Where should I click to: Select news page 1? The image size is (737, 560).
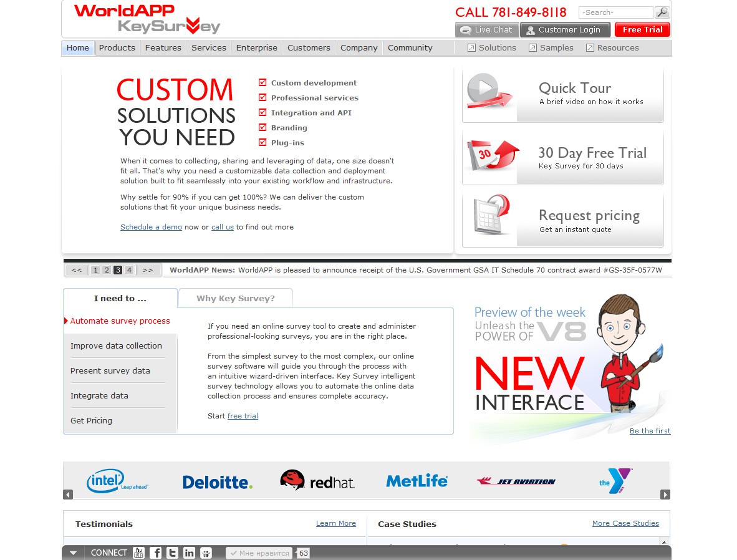click(95, 270)
